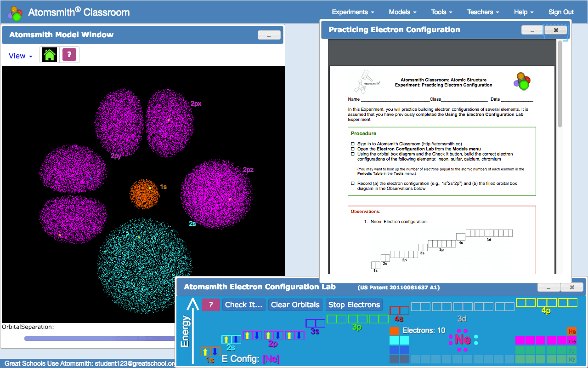Open the Model Window help question-mark icon
Image resolution: width=588 pixels, height=368 pixels.
point(69,55)
